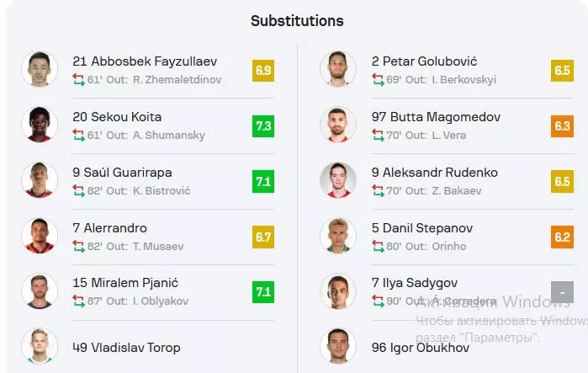Click the grey dash rating for Ilya Sadygov
588x373 pixels.
point(562,292)
